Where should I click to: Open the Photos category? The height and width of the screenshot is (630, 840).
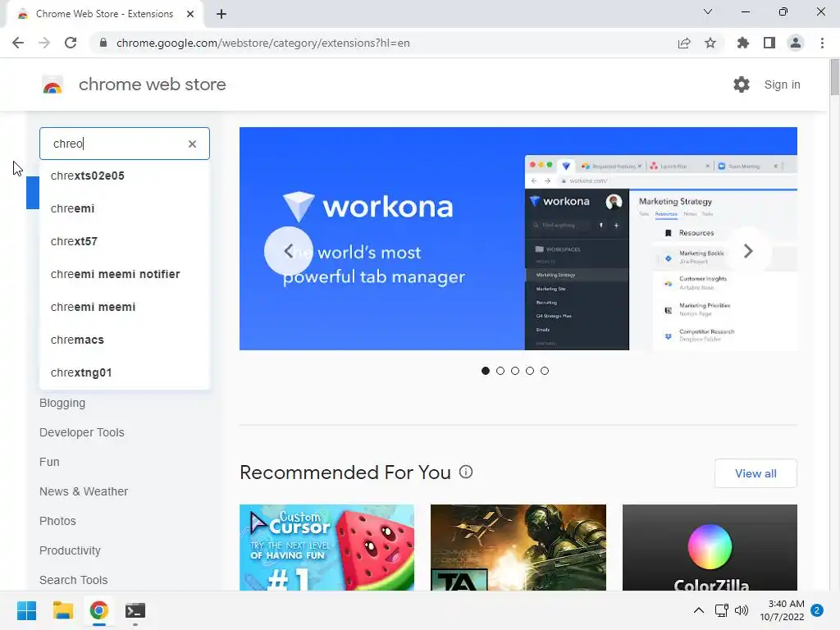click(57, 521)
